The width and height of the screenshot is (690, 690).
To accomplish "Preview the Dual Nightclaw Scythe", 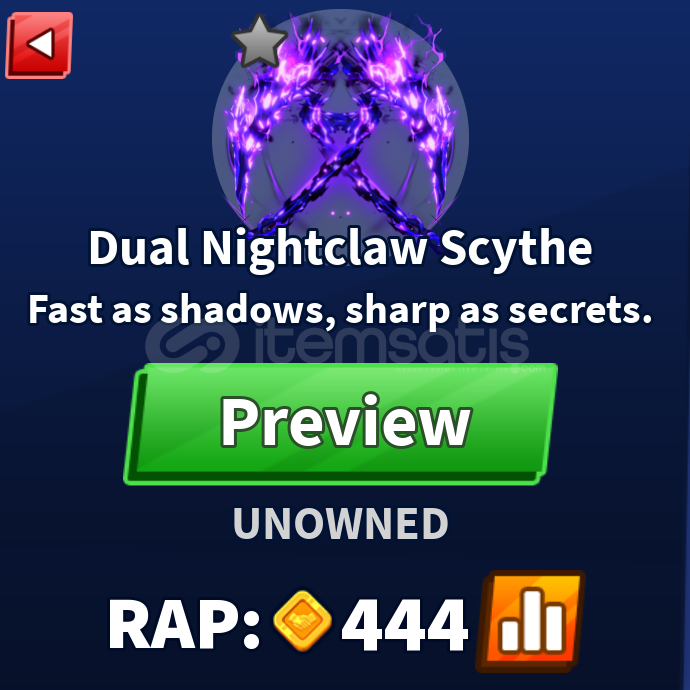I will tap(341, 424).
